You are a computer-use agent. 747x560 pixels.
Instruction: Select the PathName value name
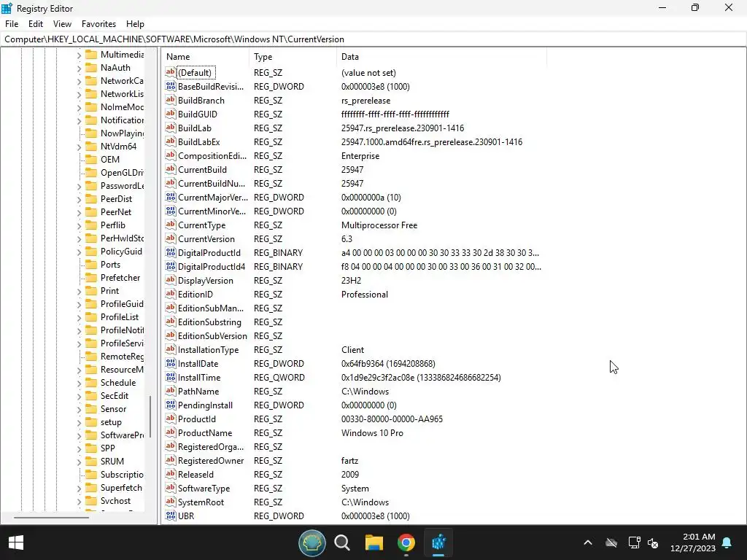point(198,391)
